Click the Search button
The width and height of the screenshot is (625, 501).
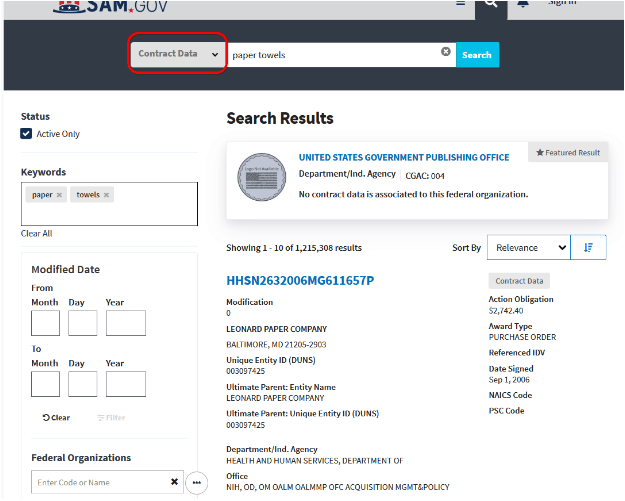pyautogui.click(x=477, y=55)
